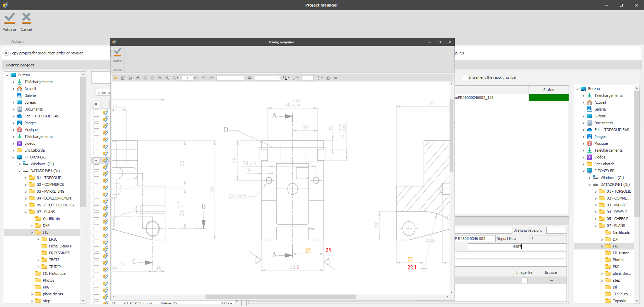The width and height of the screenshot is (644, 307).
Task: Collapse the ITL folder in source tree
Action: click(32, 233)
